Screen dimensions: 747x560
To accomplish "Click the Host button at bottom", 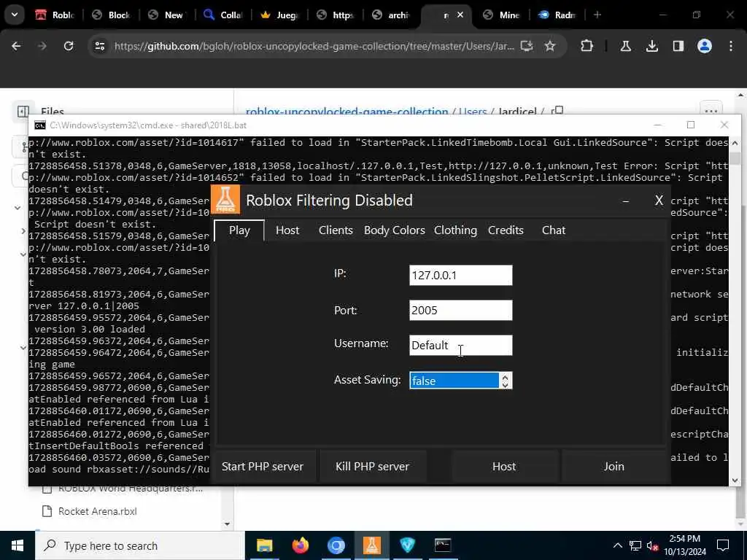I will tap(504, 467).
